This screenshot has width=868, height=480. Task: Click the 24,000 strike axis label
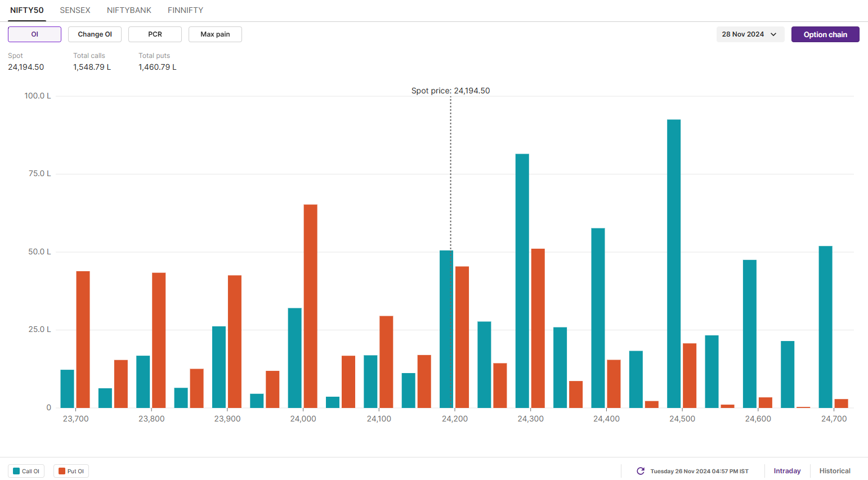[303, 419]
